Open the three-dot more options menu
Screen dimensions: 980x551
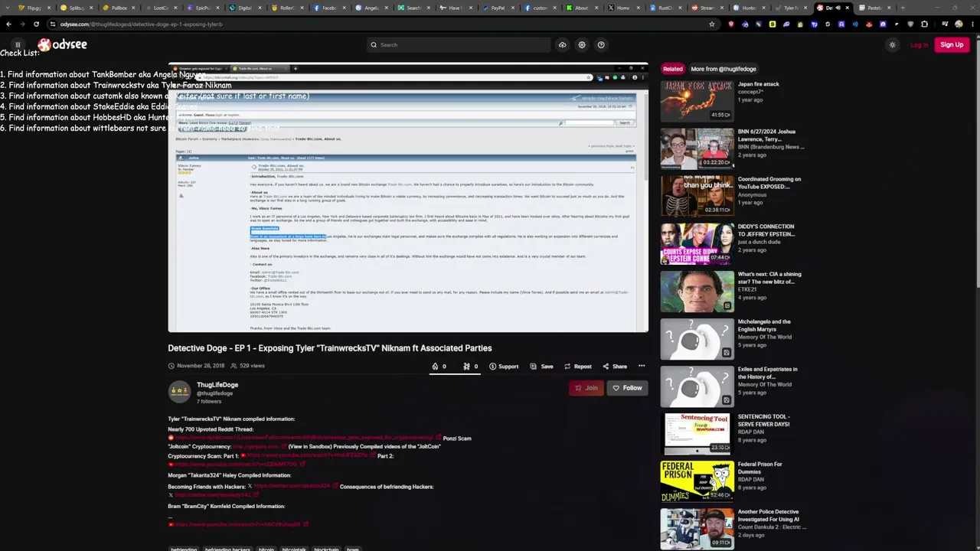click(642, 366)
